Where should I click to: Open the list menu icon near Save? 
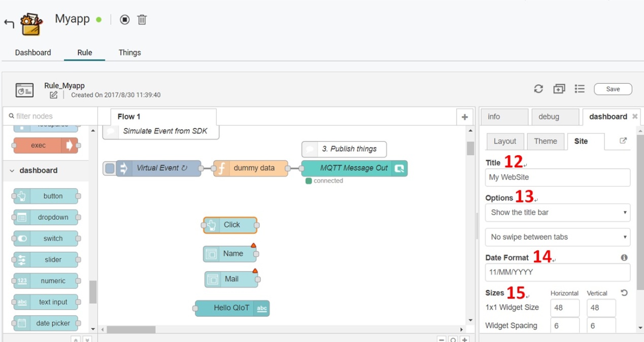(x=580, y=89)
